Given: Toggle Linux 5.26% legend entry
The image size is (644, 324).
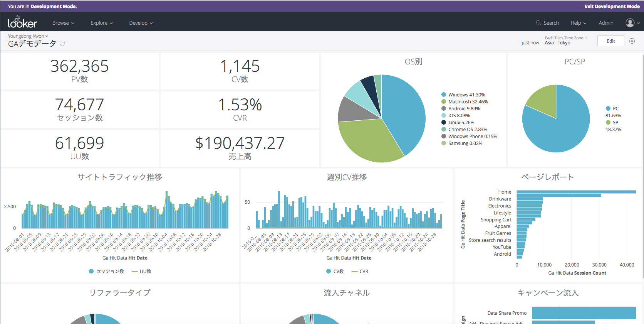Looking at the screenshot, I should coord(458,122).
